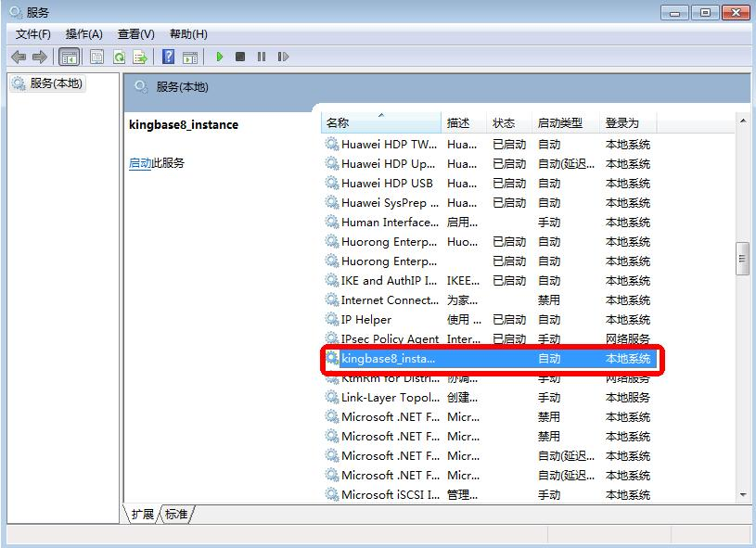Image resolution: width=756 pixels, height=548 pixels.
Task: Open the 操作(A) menu
Action: click(x=83, y=34)
